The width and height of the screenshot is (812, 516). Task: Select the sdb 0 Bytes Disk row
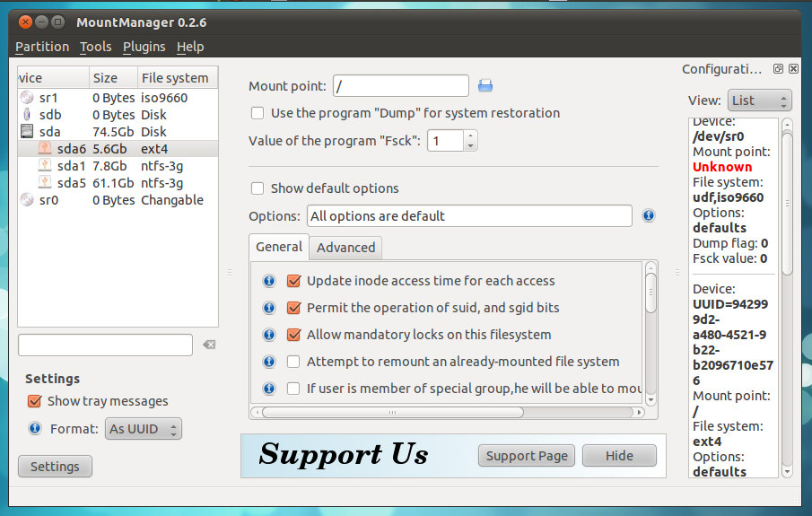coord(118,115)
